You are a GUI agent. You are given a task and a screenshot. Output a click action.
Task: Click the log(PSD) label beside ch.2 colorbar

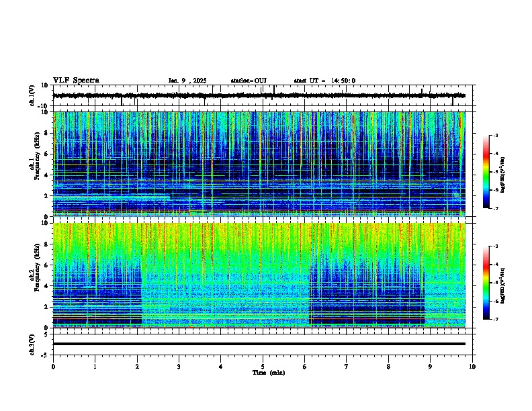pos(502,285)
